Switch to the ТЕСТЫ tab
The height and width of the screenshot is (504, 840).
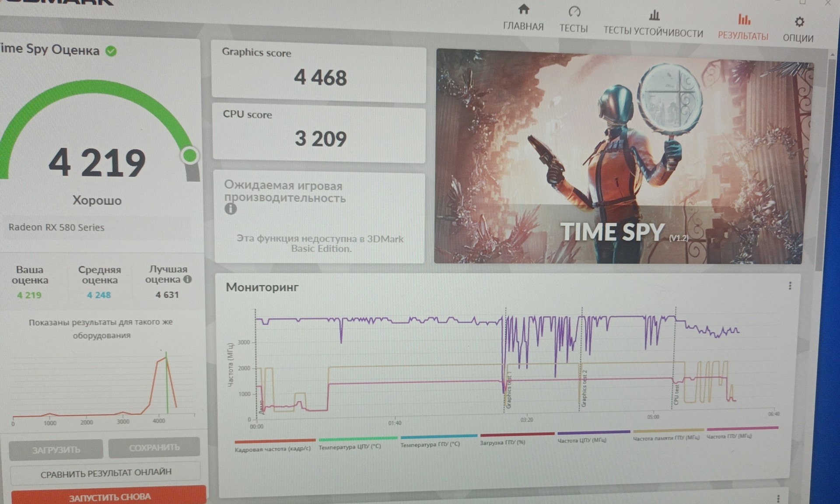click(574, 20)
